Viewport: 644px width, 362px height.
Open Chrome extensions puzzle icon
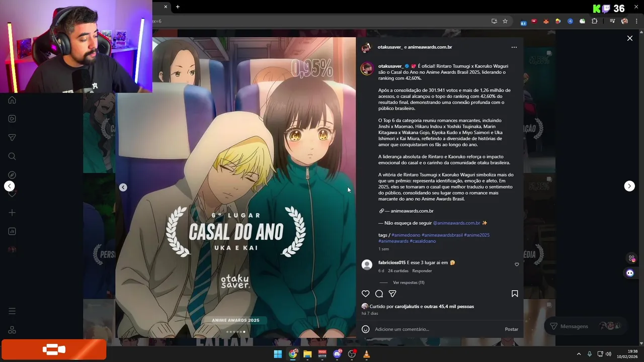pos(594,21)
